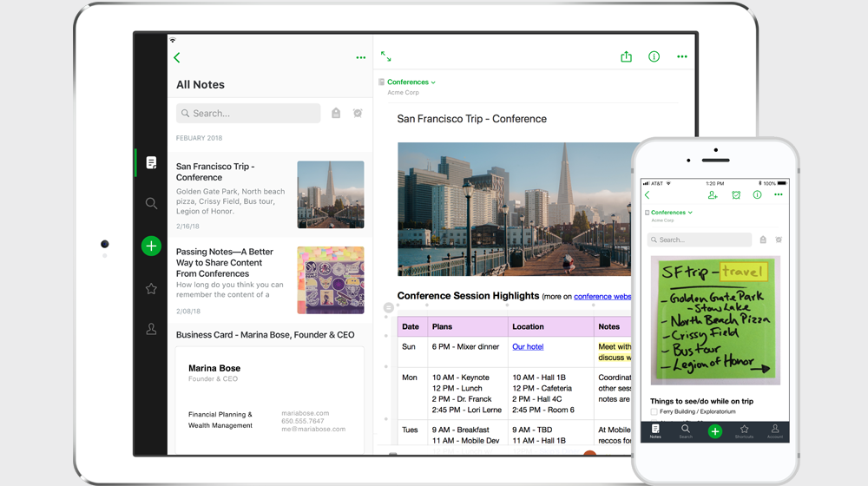The image size is (868, 486).
Task: Follow the 'Our hotel' link in table
Action: point(528,347)
